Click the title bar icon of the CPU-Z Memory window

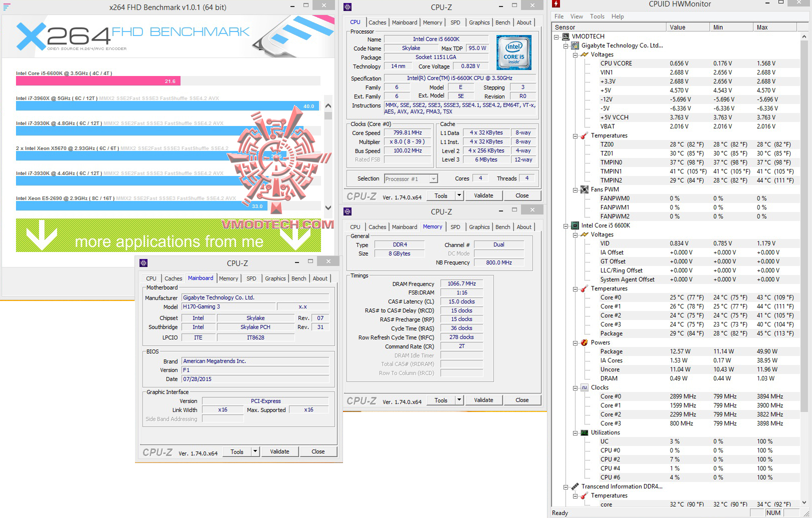pos(348,211)
